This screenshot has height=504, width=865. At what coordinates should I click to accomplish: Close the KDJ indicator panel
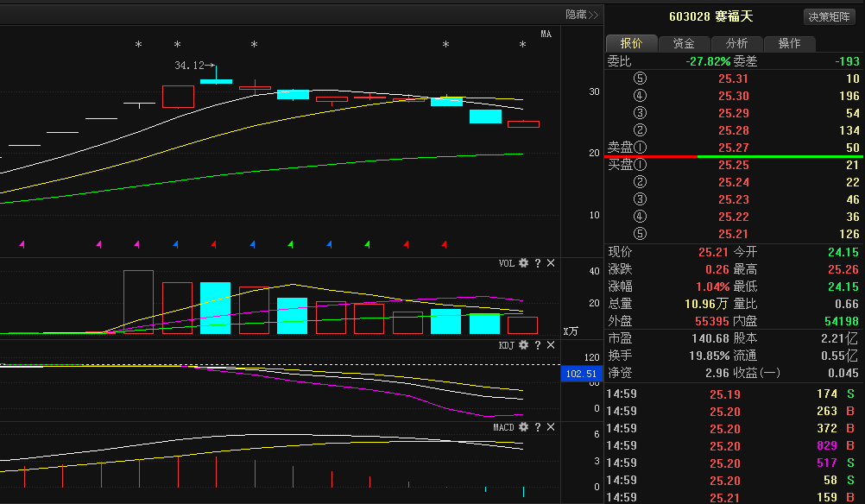click(551, 345)
